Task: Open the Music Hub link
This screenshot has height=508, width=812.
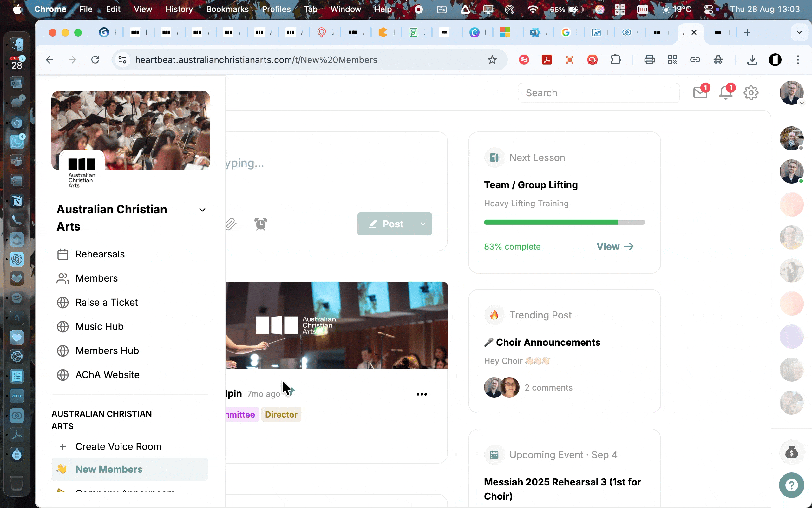Action: click(99, 327)
